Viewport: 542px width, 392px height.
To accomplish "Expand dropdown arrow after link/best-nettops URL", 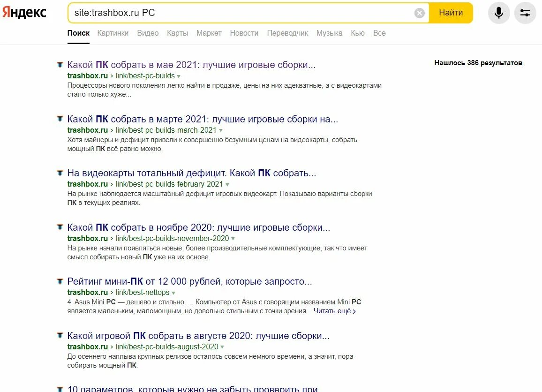I will click(173, 293).
